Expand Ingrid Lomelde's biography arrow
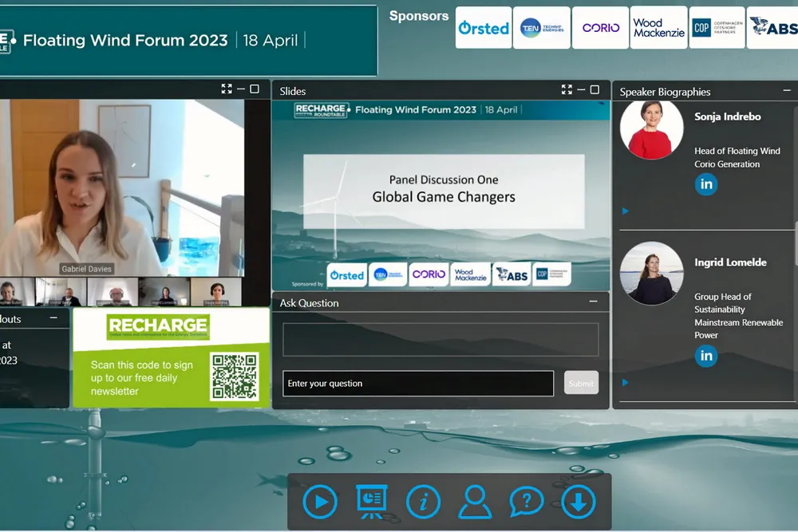The height and width of the screenshot is (532, 798). [626, 383]
